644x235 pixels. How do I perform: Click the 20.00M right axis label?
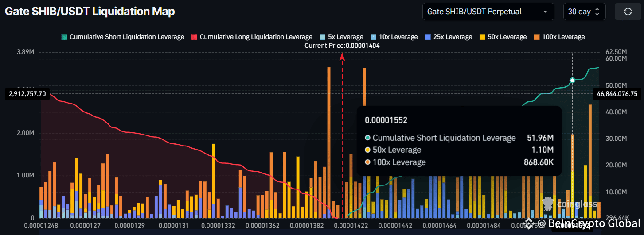click(x=616, y=165)
